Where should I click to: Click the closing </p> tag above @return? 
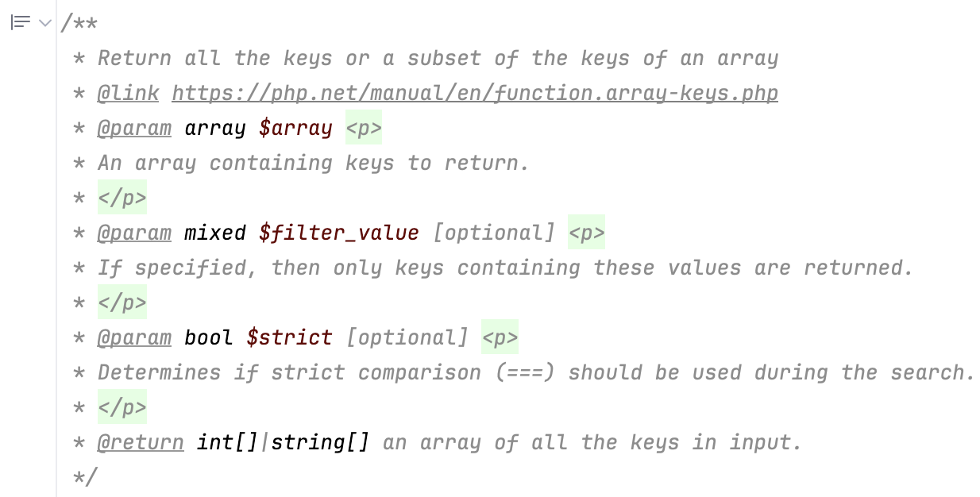click(x=122, y=407)
